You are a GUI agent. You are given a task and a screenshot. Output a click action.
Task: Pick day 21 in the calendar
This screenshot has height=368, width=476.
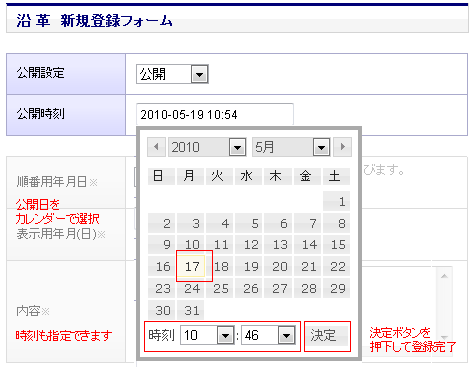tap(307, 266)
